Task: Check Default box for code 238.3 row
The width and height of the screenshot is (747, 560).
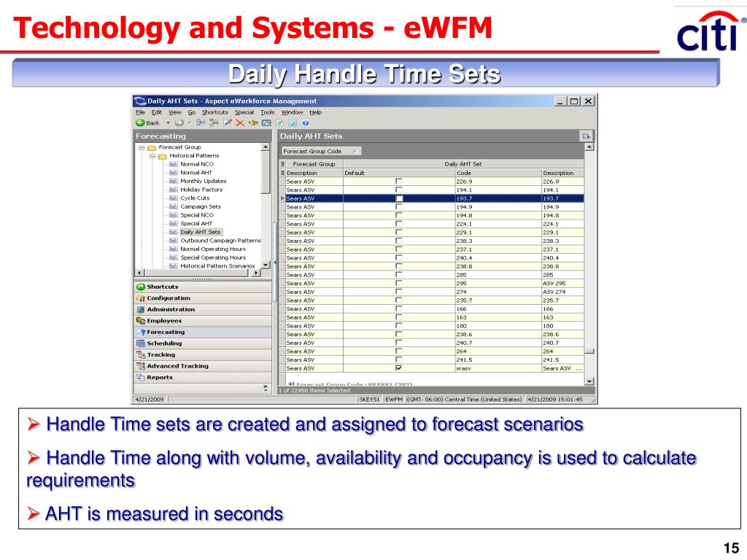Action: pos(399,241)
